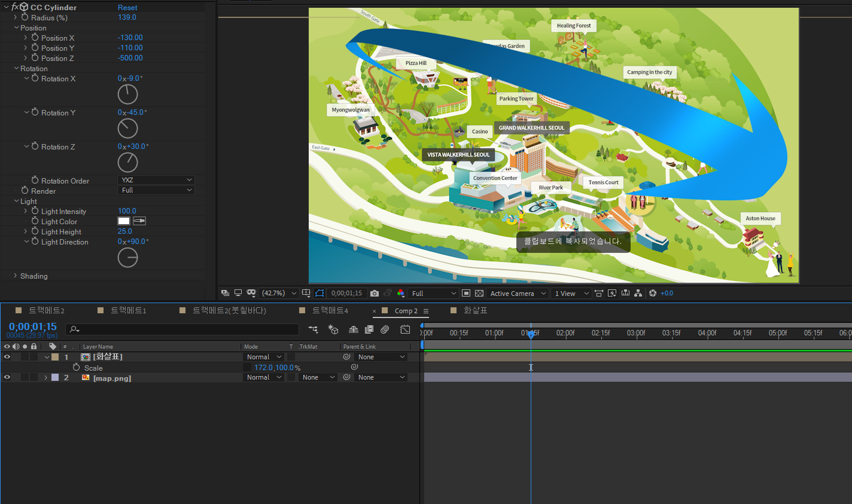Toggle the CC Cylinder fx effect switch

click(14, 7)
